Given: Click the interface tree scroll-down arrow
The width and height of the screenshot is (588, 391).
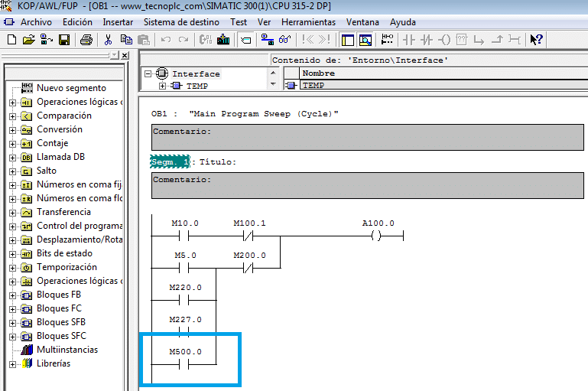Looking at the screenshot, I should coord(273,84).
